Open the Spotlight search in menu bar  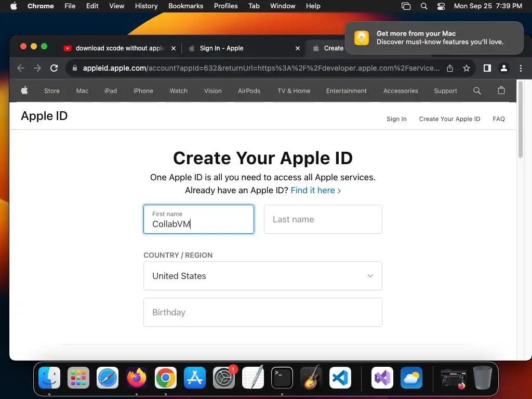click(424, 6)
